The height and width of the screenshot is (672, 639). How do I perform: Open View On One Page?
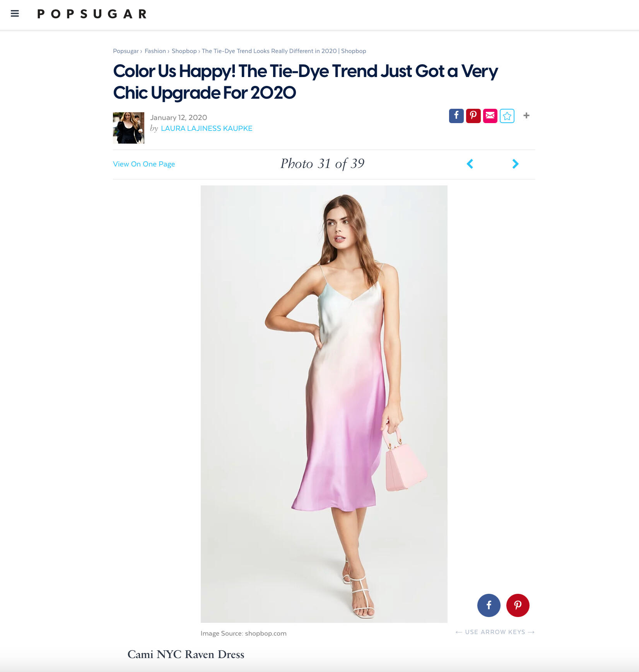pyautogui.click(x=144, y=164)
